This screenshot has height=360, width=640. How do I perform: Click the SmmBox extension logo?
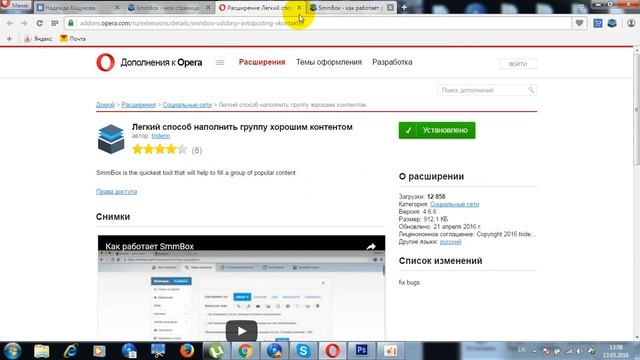[111, 139]
